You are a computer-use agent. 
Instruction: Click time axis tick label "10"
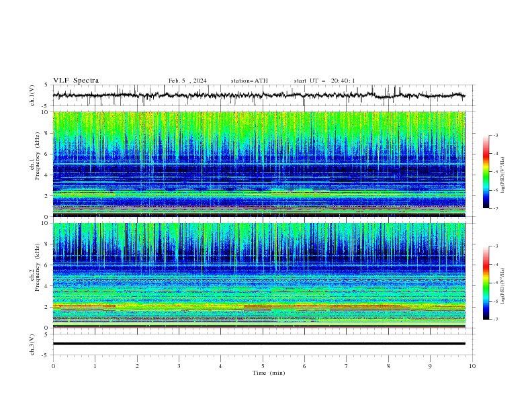[472, 366]
